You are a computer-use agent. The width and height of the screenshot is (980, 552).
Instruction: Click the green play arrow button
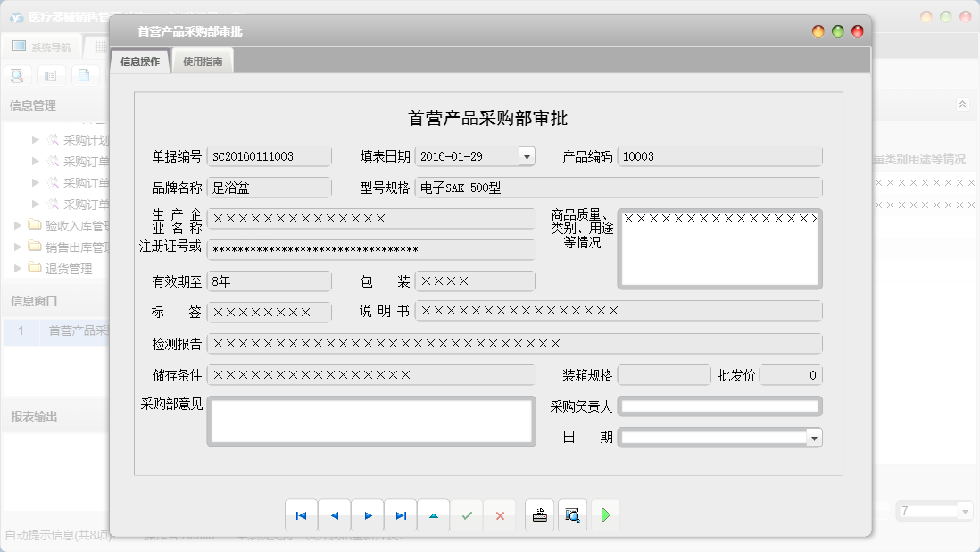click(605, 515)
